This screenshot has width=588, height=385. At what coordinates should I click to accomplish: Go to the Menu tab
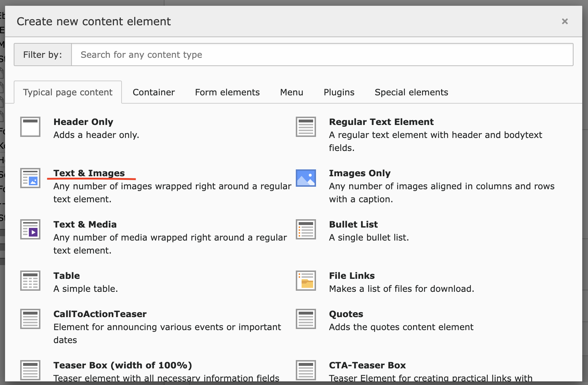[291, 92]
